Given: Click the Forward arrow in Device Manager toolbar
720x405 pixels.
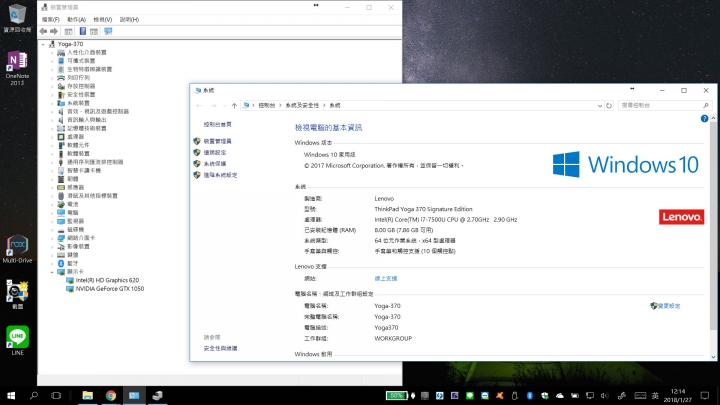Looking at the screenshot, I should click(x=54, y=31).
